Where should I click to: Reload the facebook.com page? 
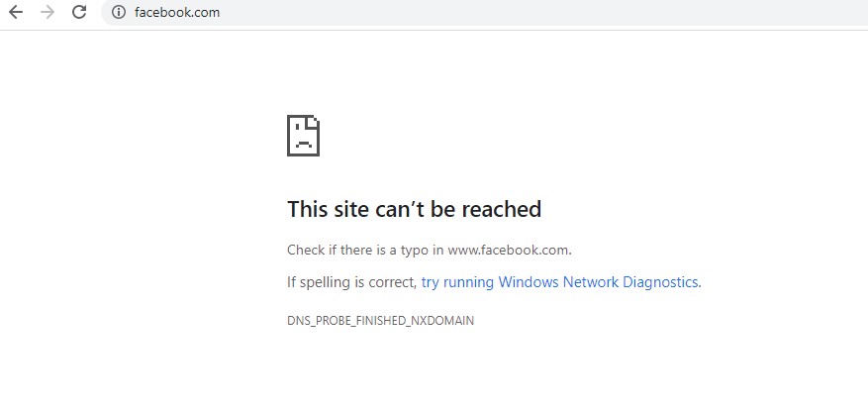(x=80, y=12)
